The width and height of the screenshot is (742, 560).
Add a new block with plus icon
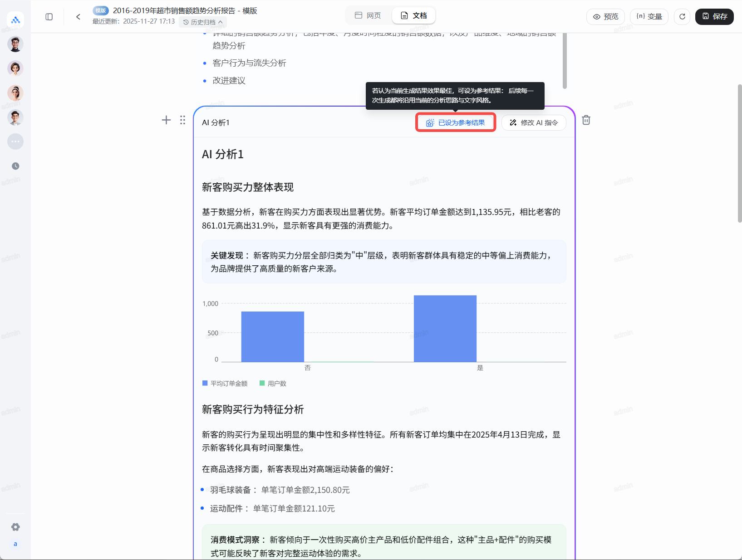click(x=166, y=120)
